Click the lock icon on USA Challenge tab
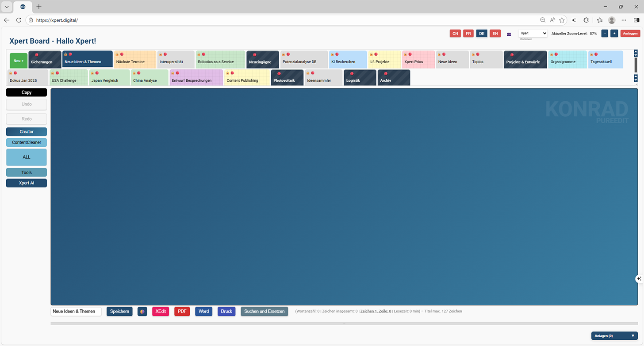The height and width of the screenshot is (346, 644). tap(53, 73)
